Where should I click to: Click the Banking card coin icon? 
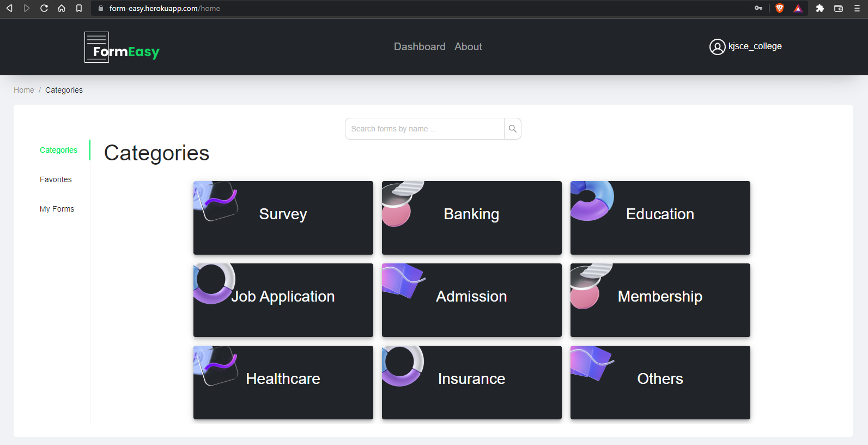coord(403,204)
